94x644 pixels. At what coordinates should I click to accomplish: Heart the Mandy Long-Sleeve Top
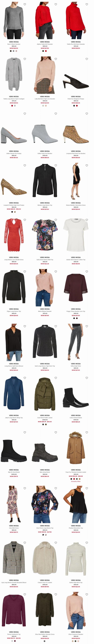tap(56, 165)
